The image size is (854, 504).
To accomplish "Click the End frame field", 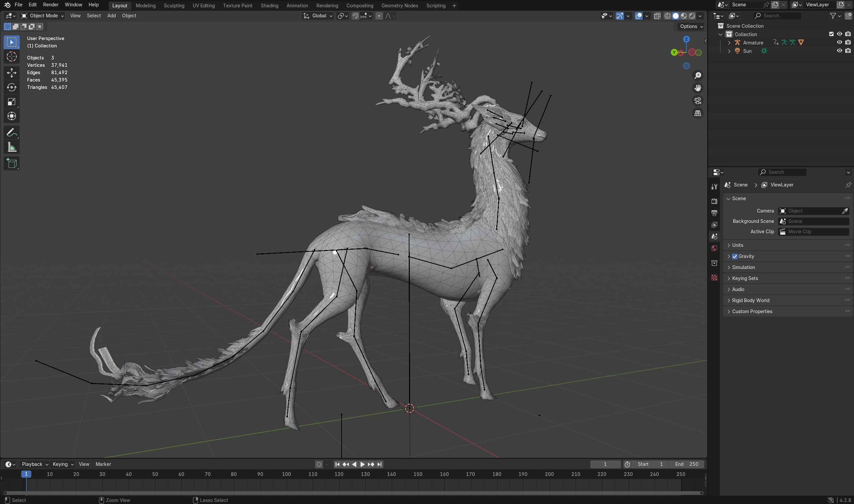I will [x=686, y=464].
